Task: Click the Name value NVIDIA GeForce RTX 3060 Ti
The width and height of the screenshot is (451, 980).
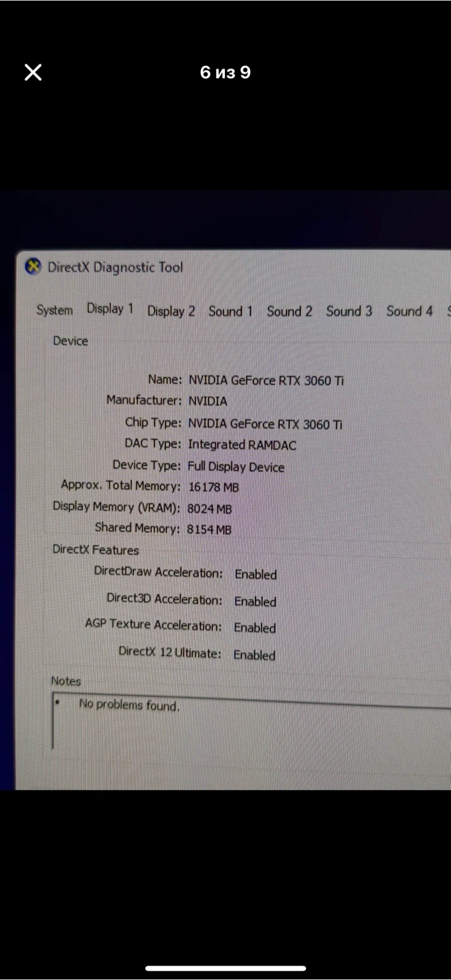Action: tap(266, 380)
